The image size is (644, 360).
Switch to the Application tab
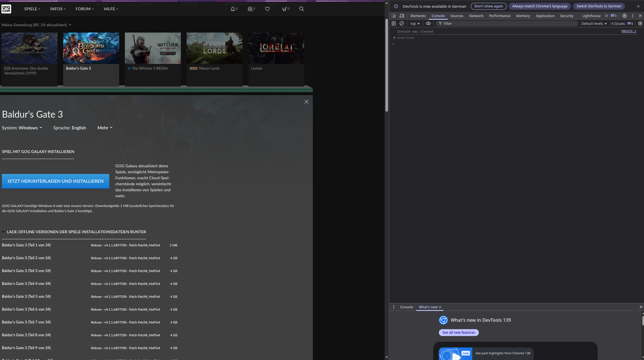545,16
